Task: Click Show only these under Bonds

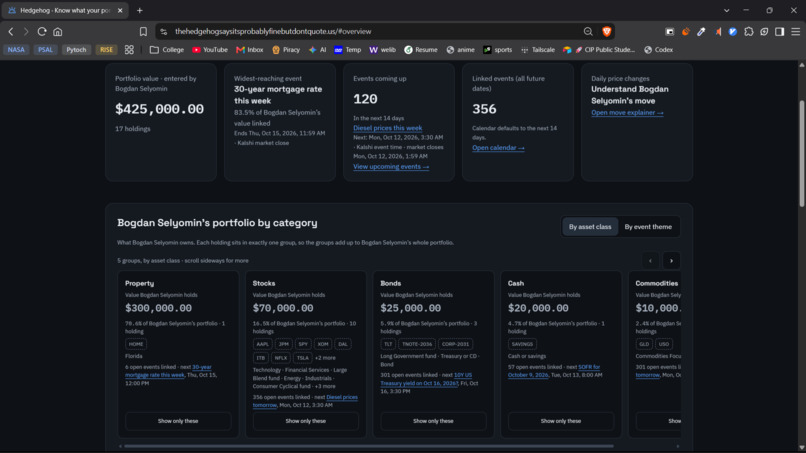Action: tap(433, 421)
